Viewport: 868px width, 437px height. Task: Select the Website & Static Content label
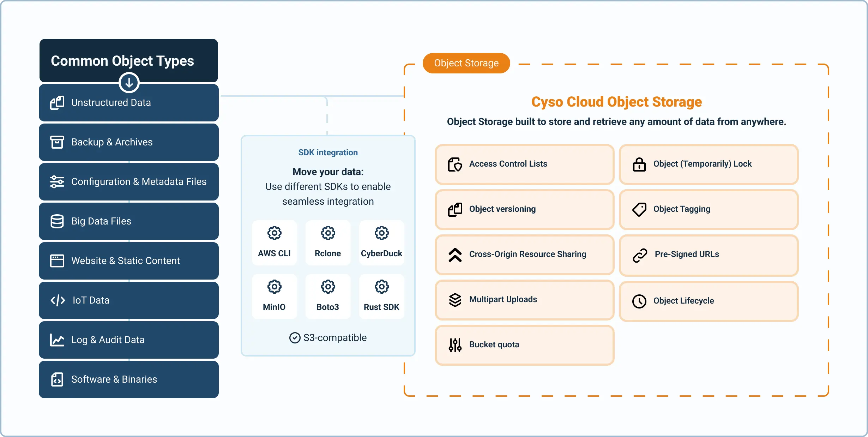point(126,261)
